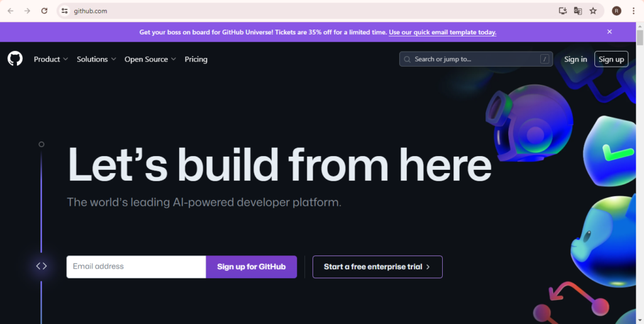This screenshot has height=324, width=644.
Task: Go back with browser back arrow
Action: (11, 11)
